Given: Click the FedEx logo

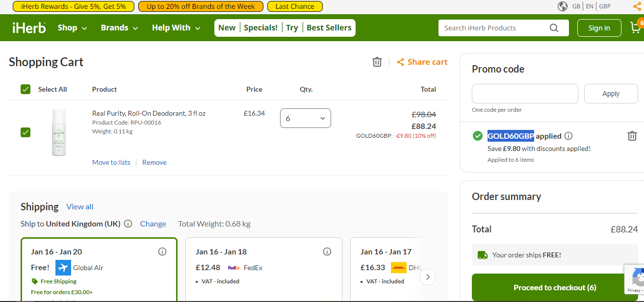Looking at the screenshot, I should click(x=234, y=268).
